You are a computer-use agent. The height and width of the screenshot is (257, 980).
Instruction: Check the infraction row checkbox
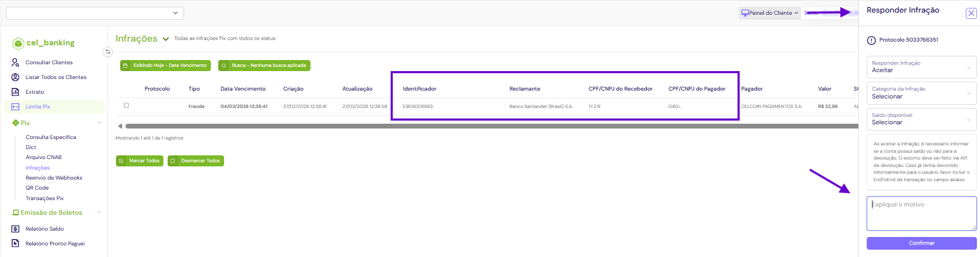tap(126, 105)
